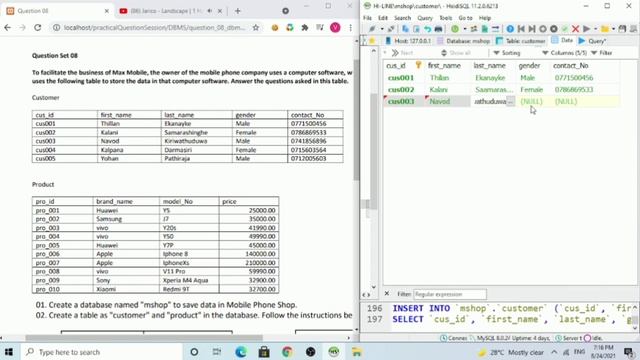Open Microsoft Edge from the taskbar

click(241, 352)
